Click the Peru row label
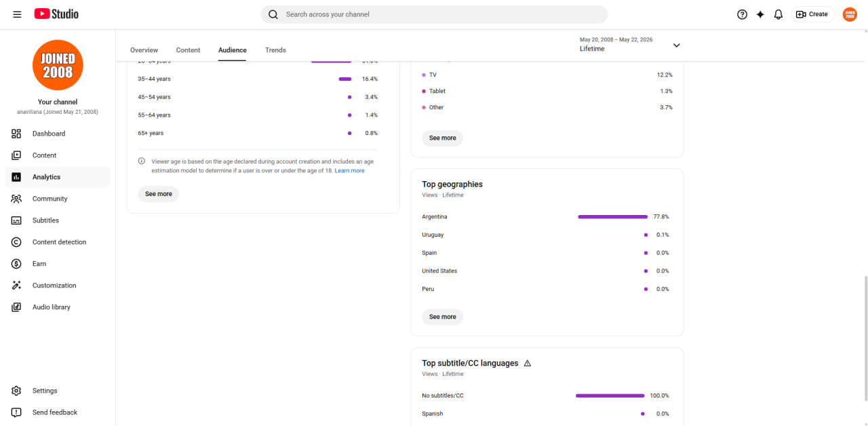 click(x=428, y=289)
